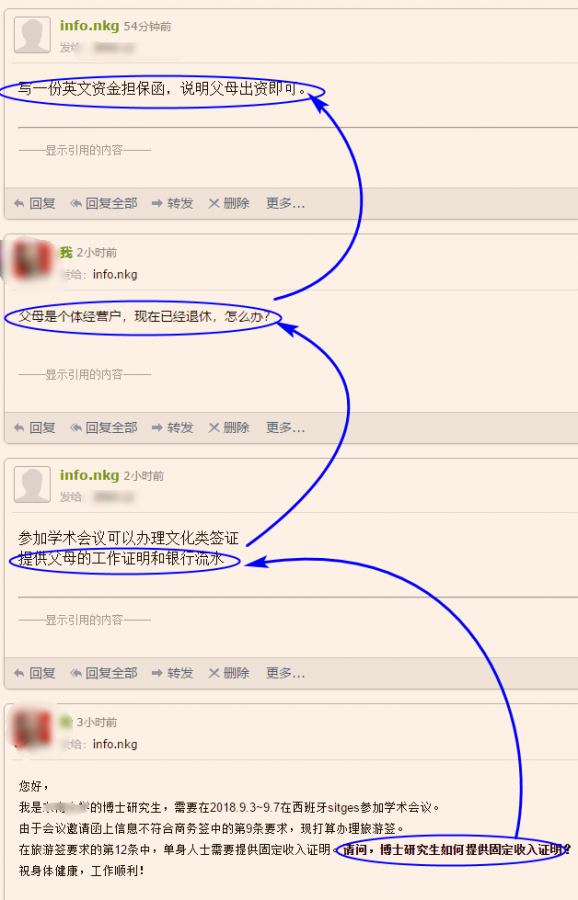The width and height of the screenshot is (578, 900).
Task: Click Reply All on the top message
Action: pyautogui.click(x=104, y=203)
